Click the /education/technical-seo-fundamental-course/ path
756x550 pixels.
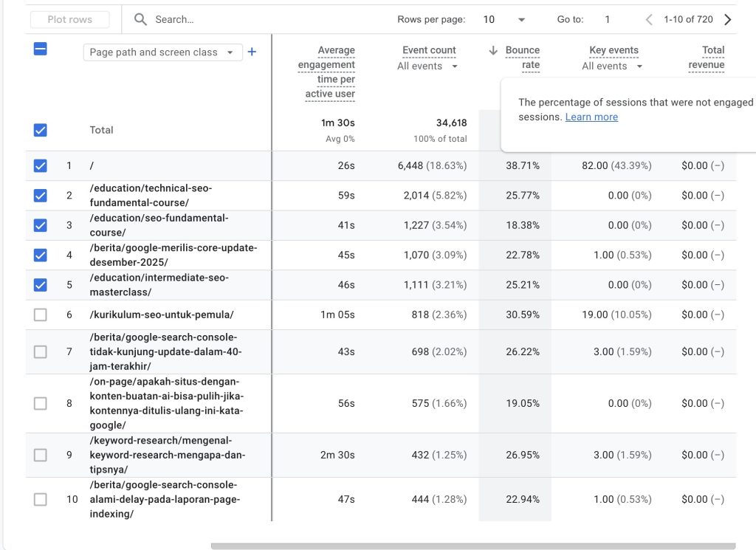151,196
